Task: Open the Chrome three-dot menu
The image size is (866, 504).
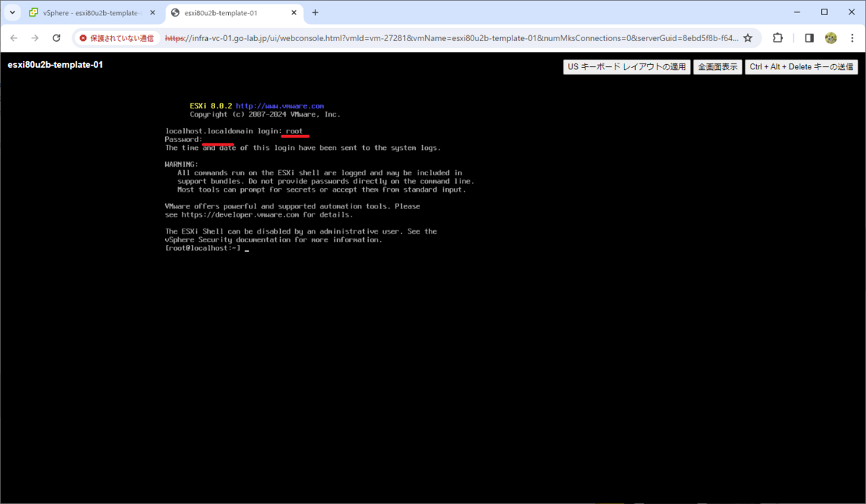Action: [852, 38]
